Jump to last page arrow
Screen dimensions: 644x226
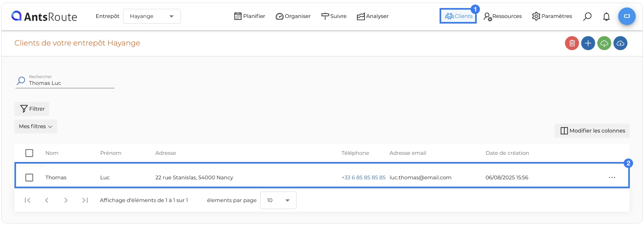[85, 200]
